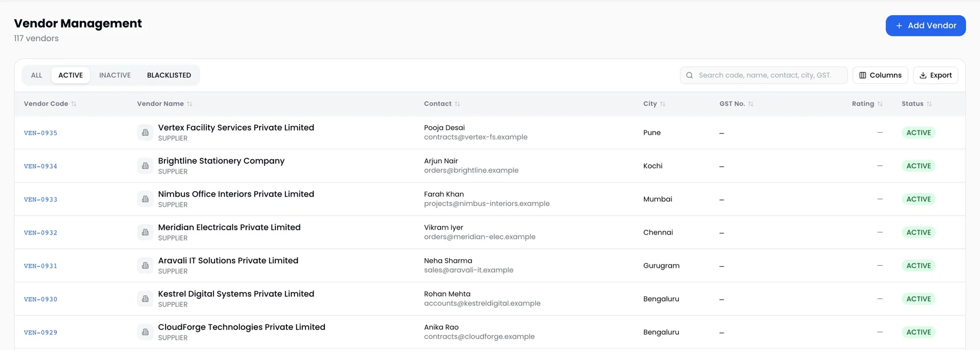Click city cell Kochi

click(x=653, y=166)
